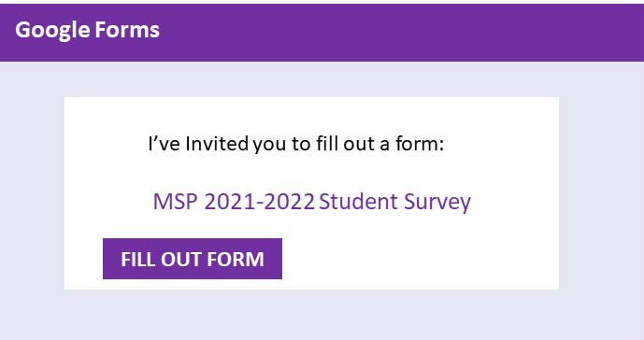Screen dimensions: 644x340
Task: Click the lavender background below the card
Action: pos(322,315)
